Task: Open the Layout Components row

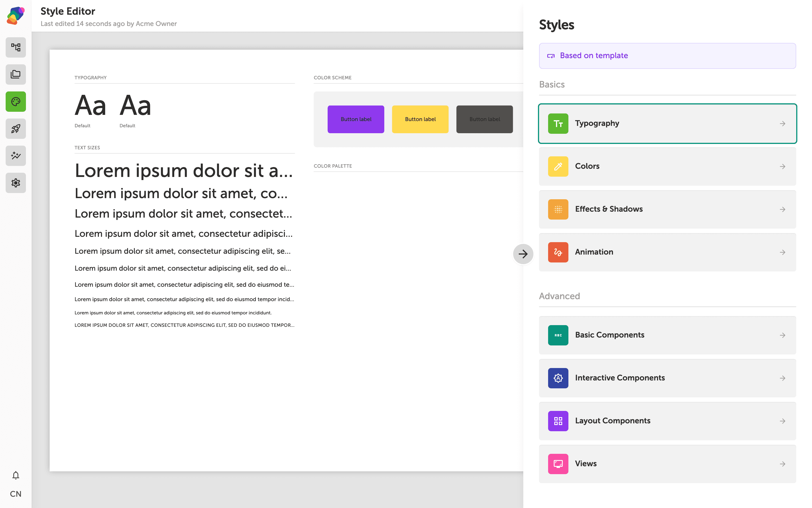Action: tap(667, 421)
